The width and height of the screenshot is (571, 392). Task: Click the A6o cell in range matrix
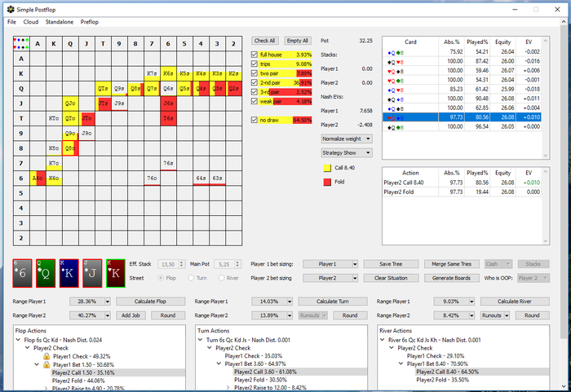(x=38, y=178)
